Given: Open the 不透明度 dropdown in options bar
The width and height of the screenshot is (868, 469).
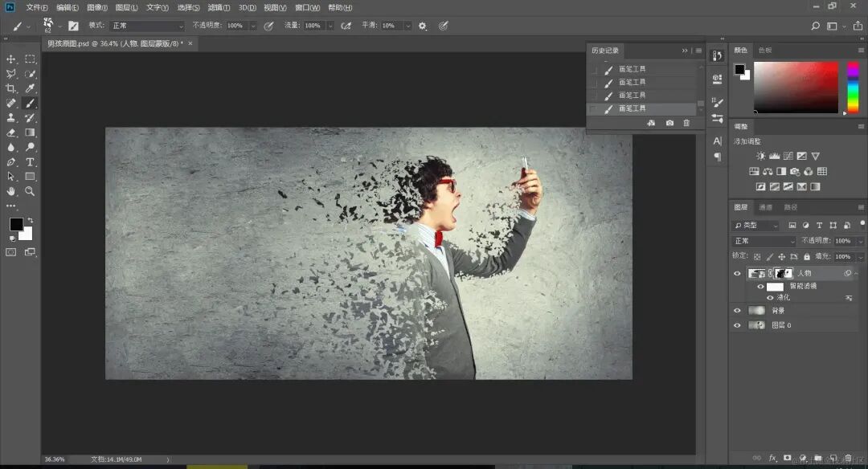Looking at the screenshot, I should coord(253,26).
